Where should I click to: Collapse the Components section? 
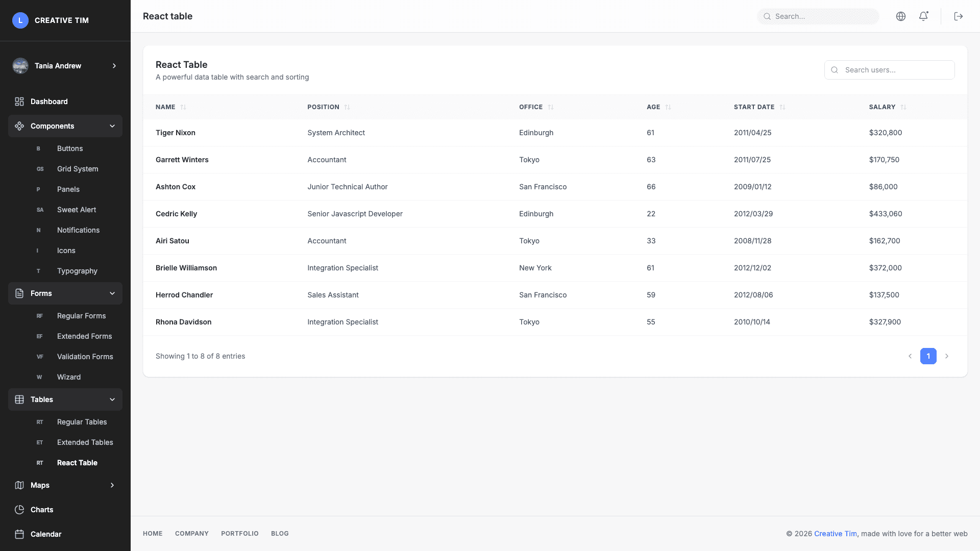click(x=112, y=126)
